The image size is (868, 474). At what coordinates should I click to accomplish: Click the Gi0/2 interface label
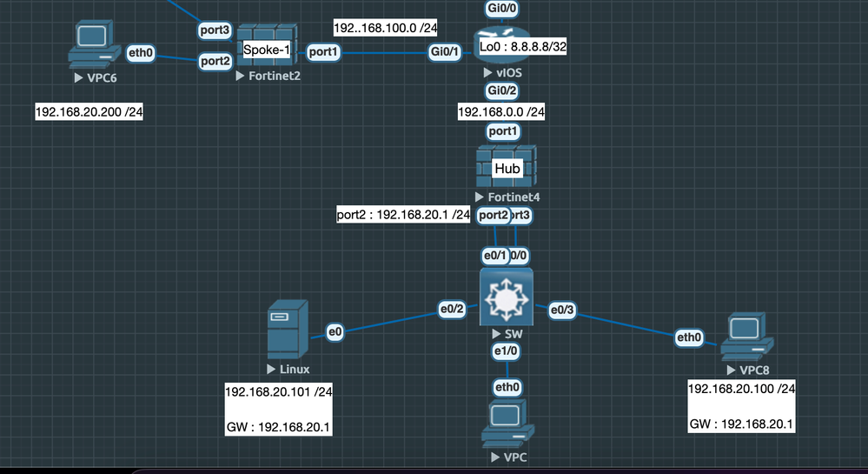coord(502,90)
